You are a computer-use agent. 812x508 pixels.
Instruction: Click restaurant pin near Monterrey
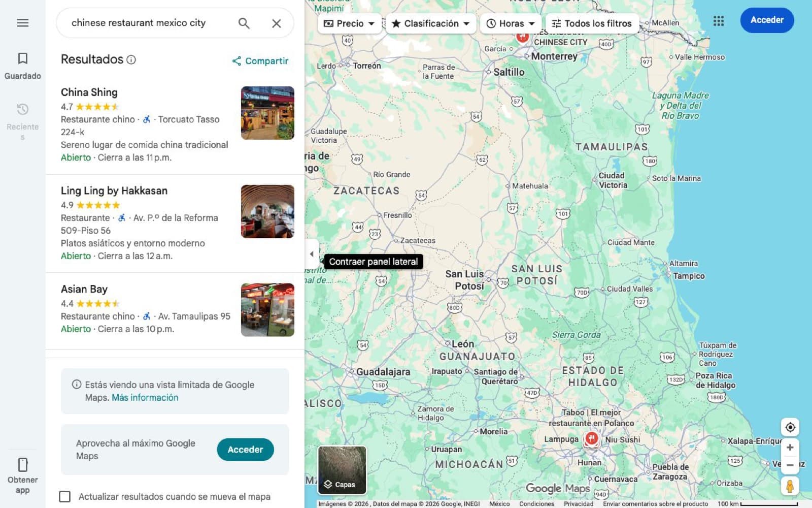coord(522,37)
